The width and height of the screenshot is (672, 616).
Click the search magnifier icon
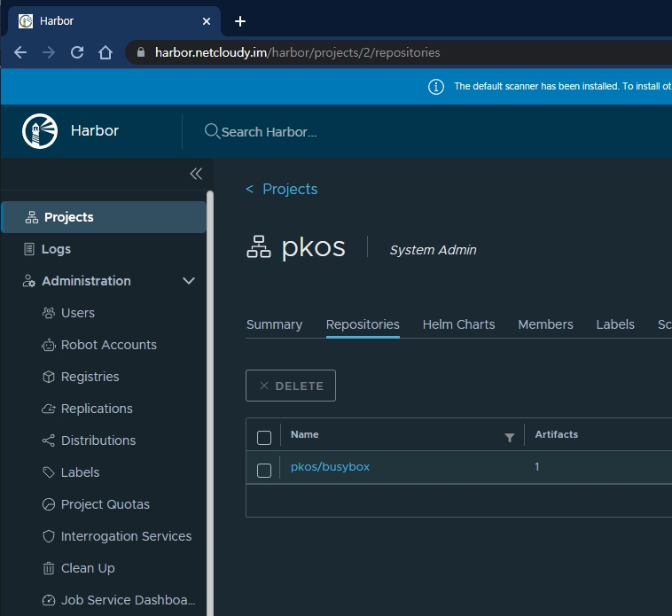click(212, 130)
